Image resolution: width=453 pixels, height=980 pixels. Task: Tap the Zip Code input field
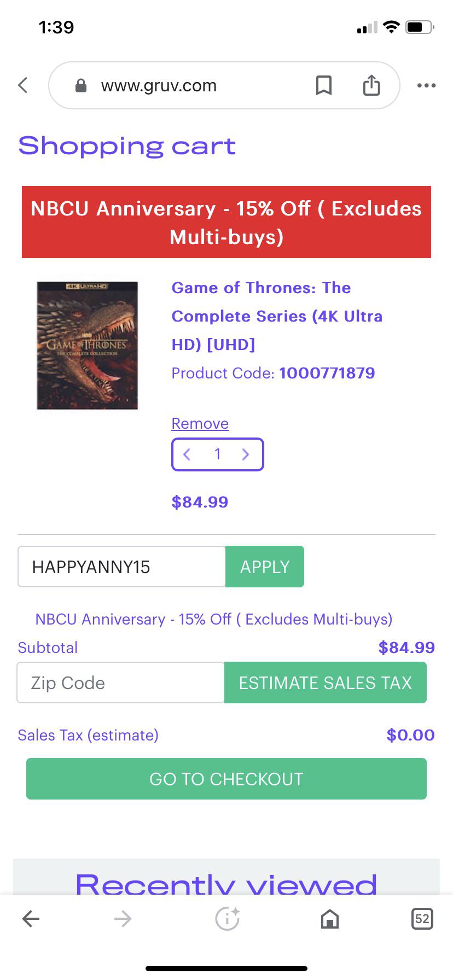click(x=120, y=682)
